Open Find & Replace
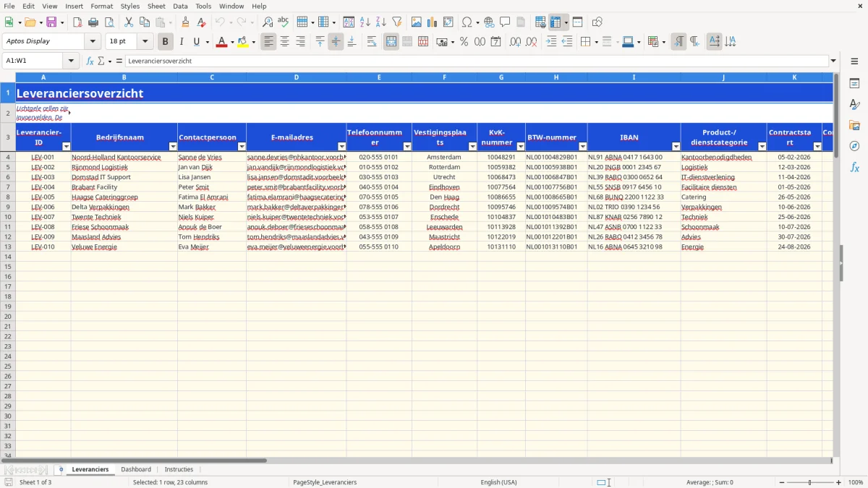This screenshot has height=488, width=868. point(268,22)
